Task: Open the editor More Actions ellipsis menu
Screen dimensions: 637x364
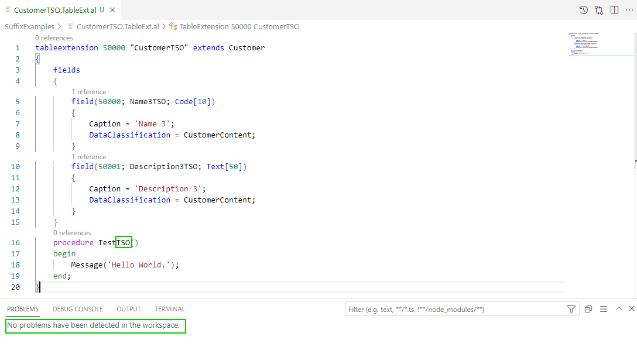Action: tap(629, 10)
